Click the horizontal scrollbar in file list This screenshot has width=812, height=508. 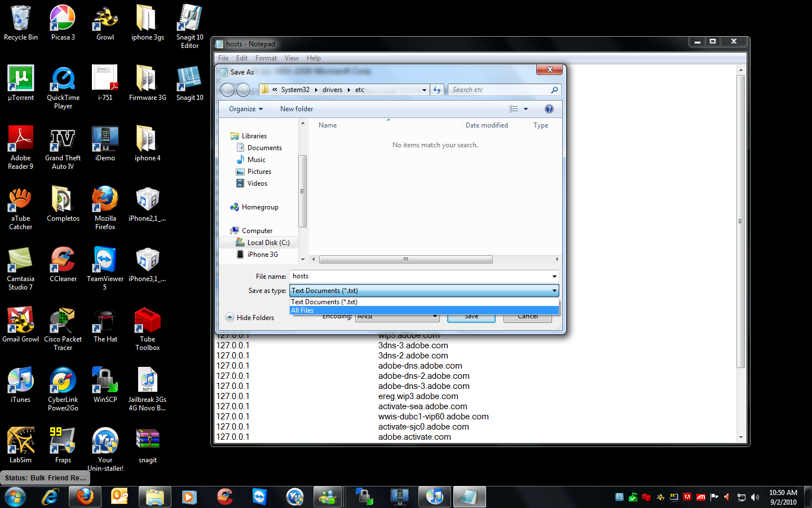(405, 259)
